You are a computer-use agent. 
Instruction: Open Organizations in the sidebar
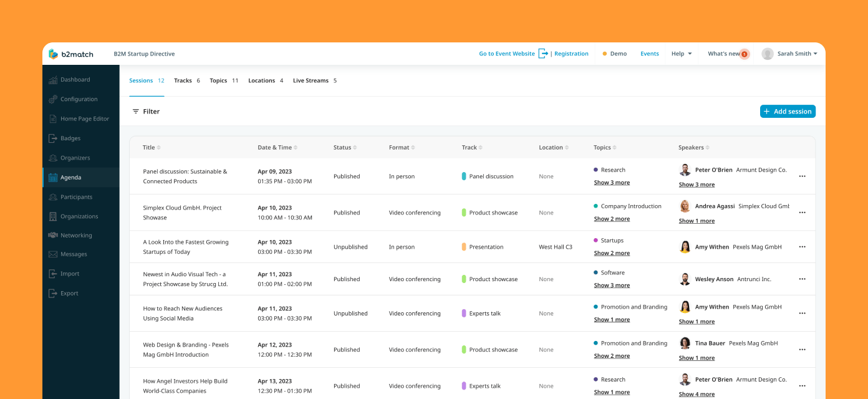[x=80, y=216]
